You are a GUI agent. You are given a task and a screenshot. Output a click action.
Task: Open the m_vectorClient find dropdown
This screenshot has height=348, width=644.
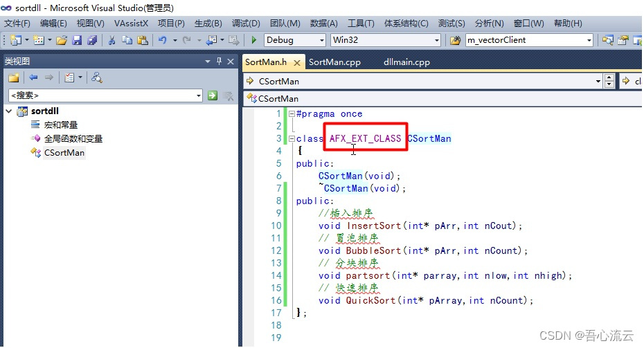589,40
